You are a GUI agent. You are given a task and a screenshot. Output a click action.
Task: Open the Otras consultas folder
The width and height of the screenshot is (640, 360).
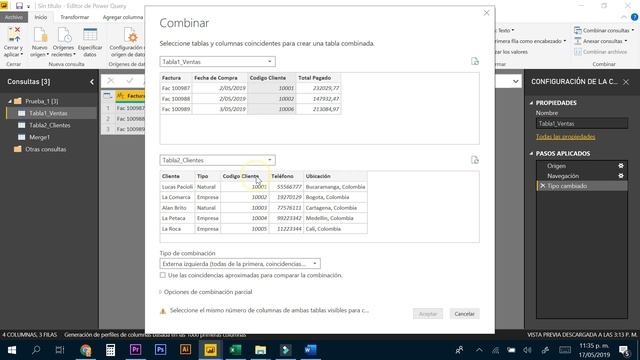pos(45,149)
